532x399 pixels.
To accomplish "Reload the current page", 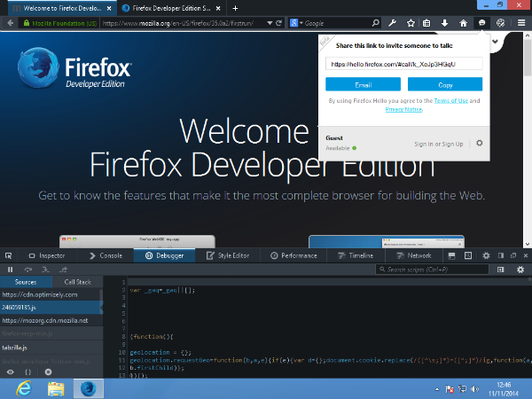I will 279,23.
